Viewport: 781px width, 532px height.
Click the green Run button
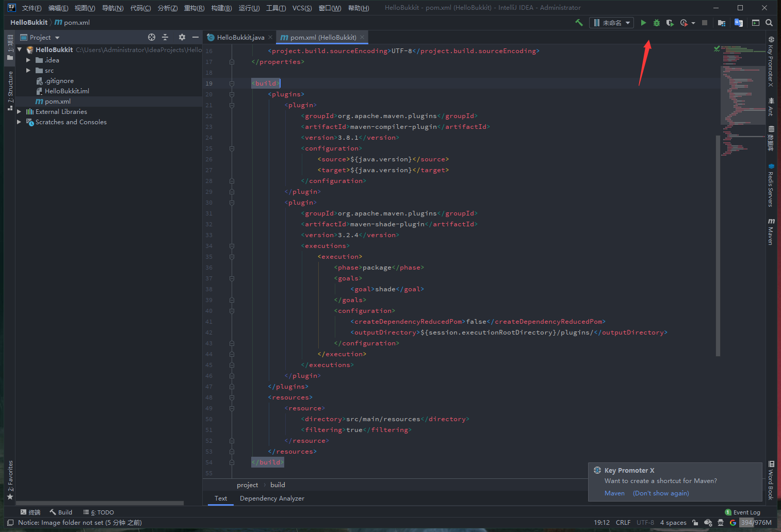point(643,23)
